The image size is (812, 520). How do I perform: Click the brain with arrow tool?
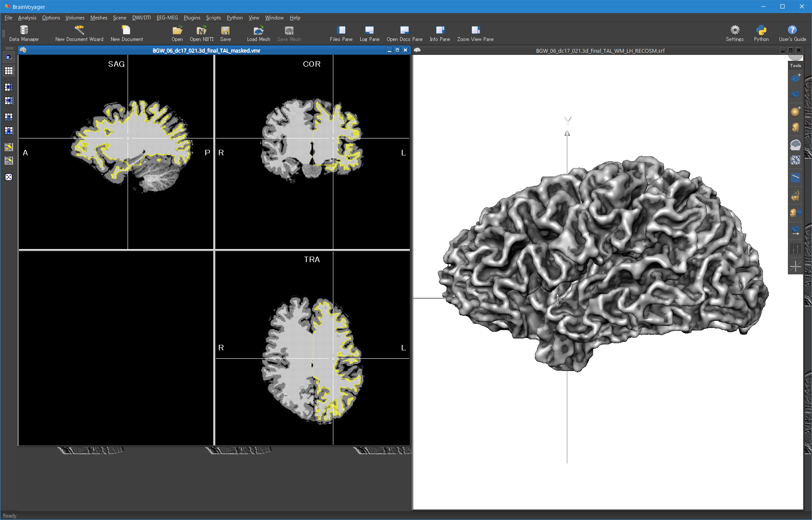click(x=796, y=230)
